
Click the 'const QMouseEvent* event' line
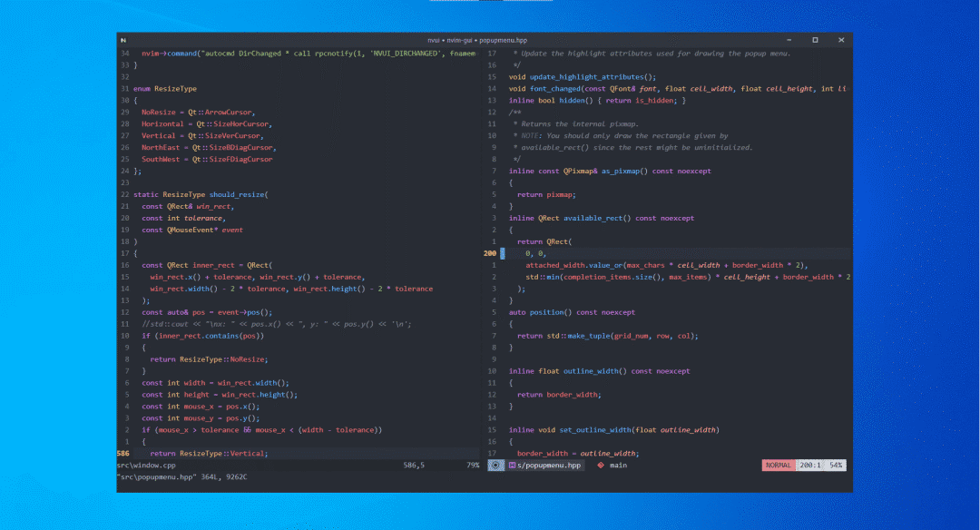191,230
